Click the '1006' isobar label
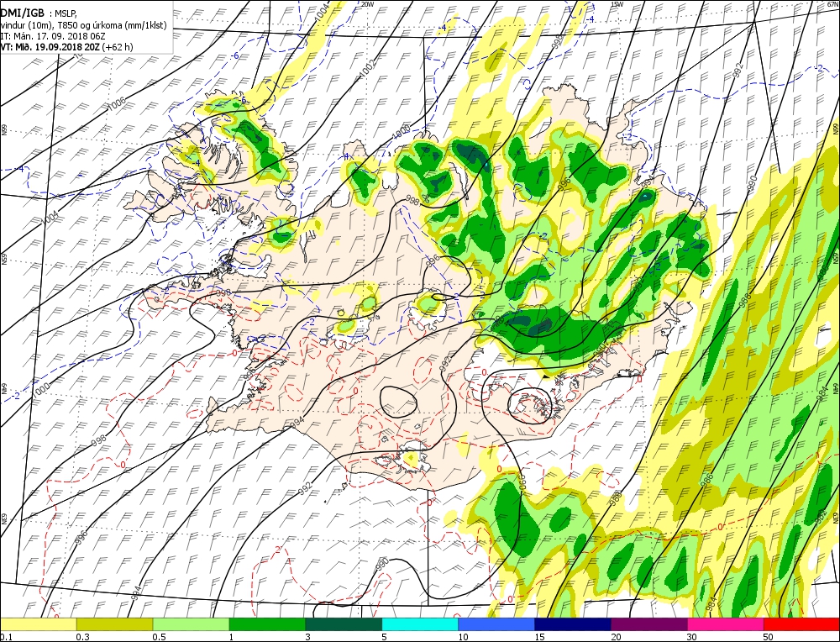Viewport: 840px width, 642px height. click(116, 104)
